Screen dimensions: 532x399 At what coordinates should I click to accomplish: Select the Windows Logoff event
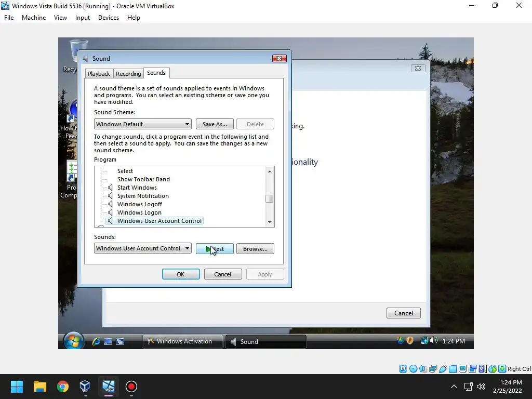coord(139,204)
